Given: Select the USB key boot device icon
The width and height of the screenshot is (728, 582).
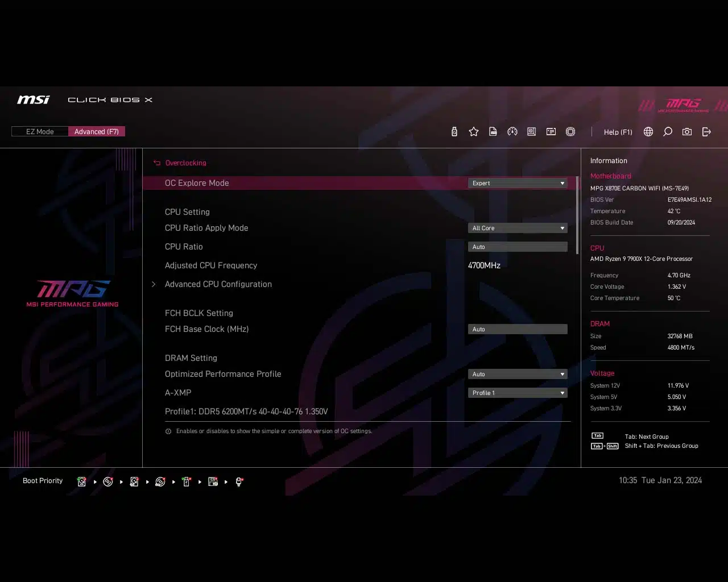Looking at the screenshot, I should 187,482.
